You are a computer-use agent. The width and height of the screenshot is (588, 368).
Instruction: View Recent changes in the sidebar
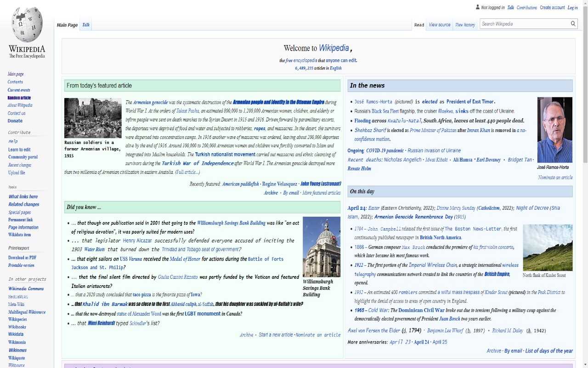click(20, 165)
